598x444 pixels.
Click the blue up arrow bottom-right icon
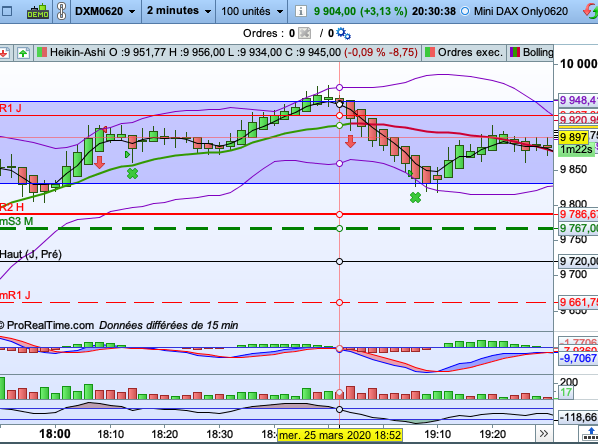pyautogui.click(x=590, y=434)
